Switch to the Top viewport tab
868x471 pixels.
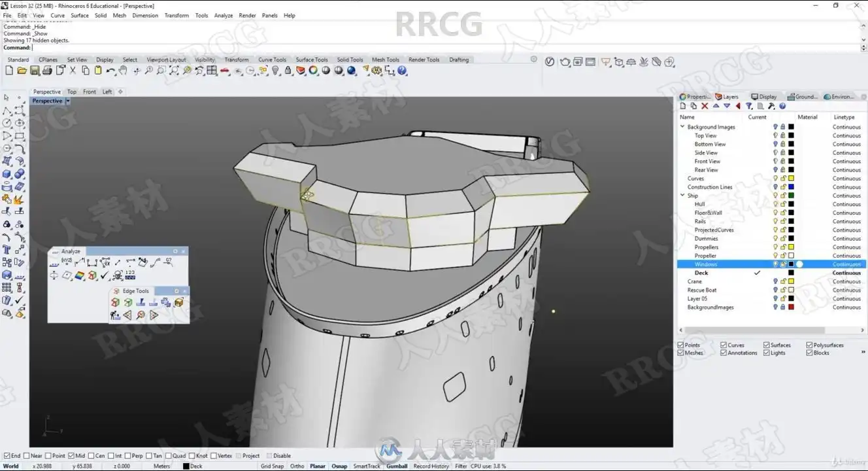[x=72, y=92]
